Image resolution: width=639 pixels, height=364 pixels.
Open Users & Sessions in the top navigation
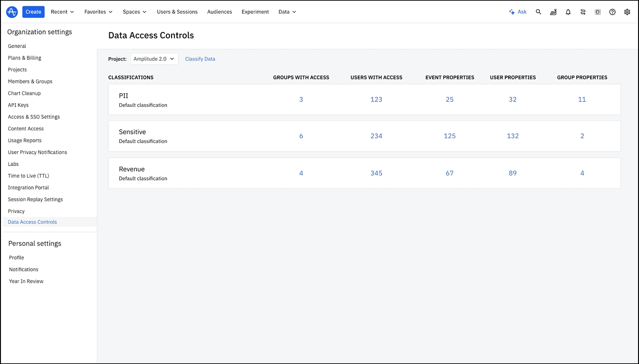pos(177,12)
